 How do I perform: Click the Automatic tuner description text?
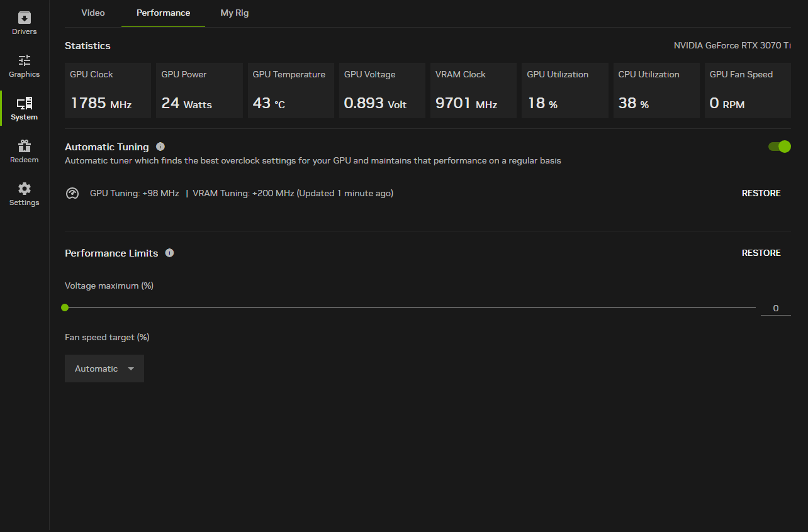(313, 160)
